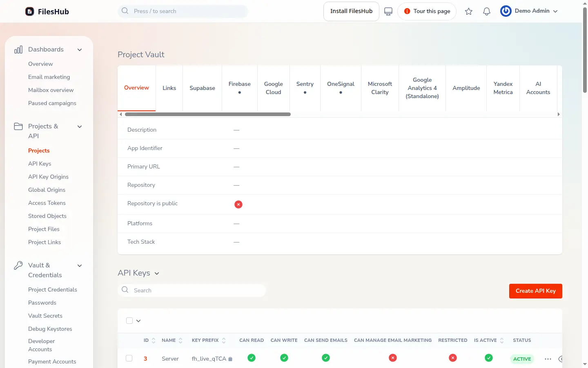The image size is (588, 368).
Task: Select the Sentry tab
Action: coord(305,88)
